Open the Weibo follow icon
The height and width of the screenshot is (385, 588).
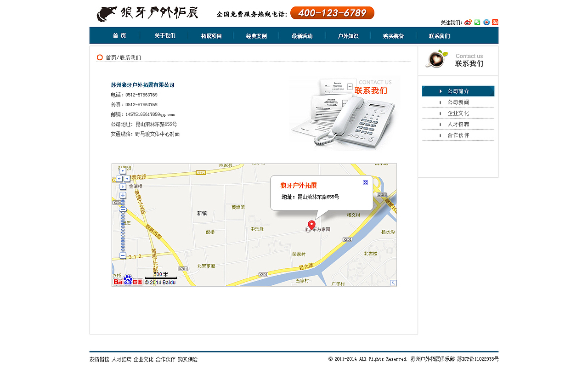(x=468, y=23)
